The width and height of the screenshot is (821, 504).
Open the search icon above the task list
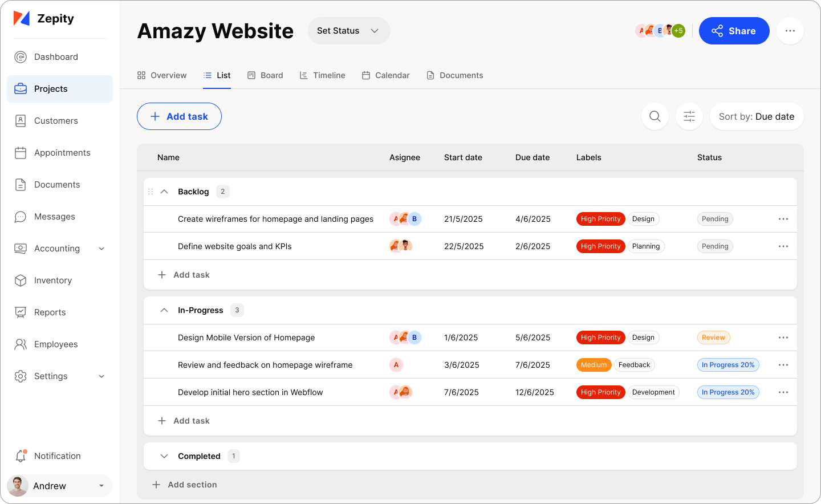[x=655, y=116]
